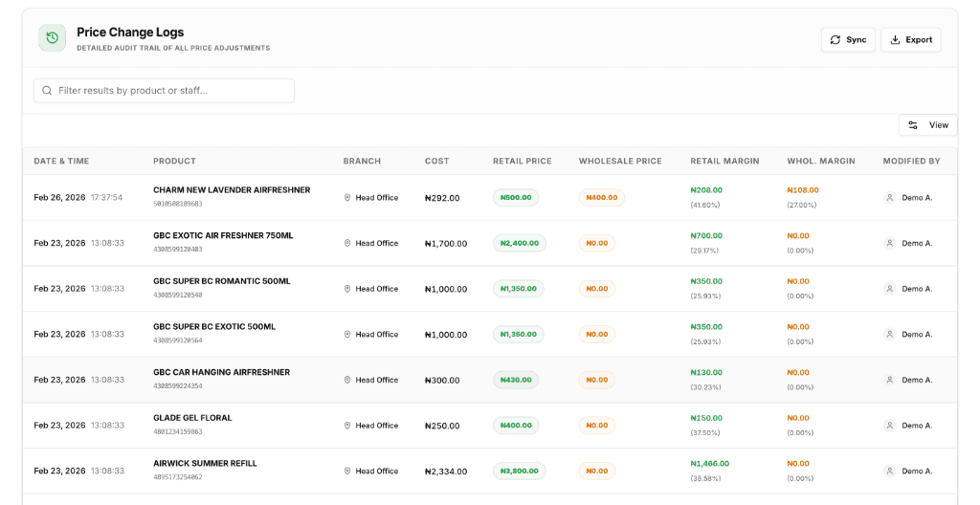Click the ₦500.00 retail price badge

coord(516,197)
